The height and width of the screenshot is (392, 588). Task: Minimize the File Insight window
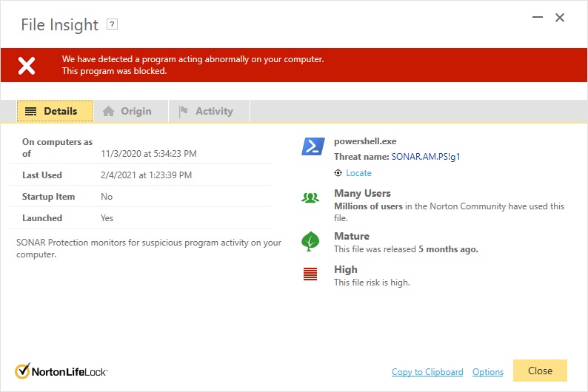(538, 17)
